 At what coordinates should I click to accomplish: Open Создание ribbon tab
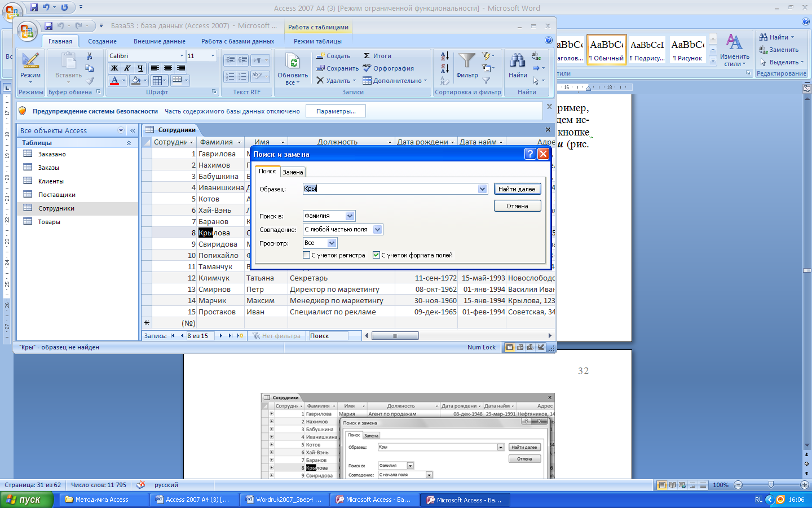point(102,41)
